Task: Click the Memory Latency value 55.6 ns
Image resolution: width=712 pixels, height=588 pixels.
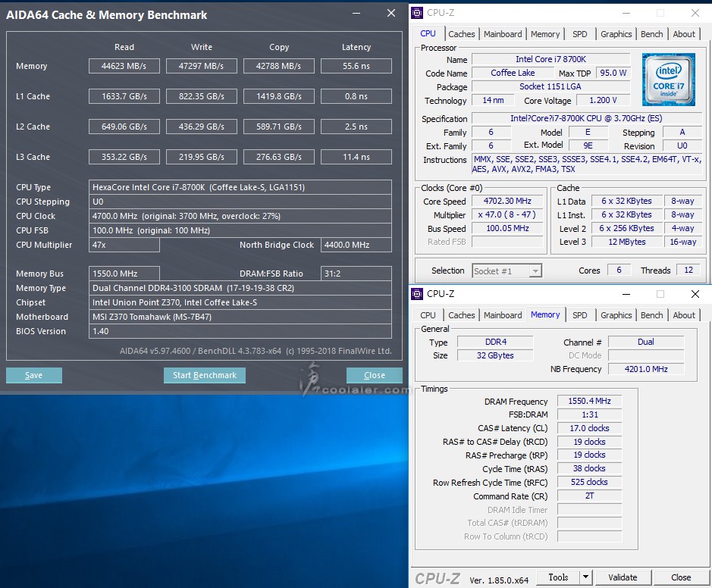Action: coord(356,66)
